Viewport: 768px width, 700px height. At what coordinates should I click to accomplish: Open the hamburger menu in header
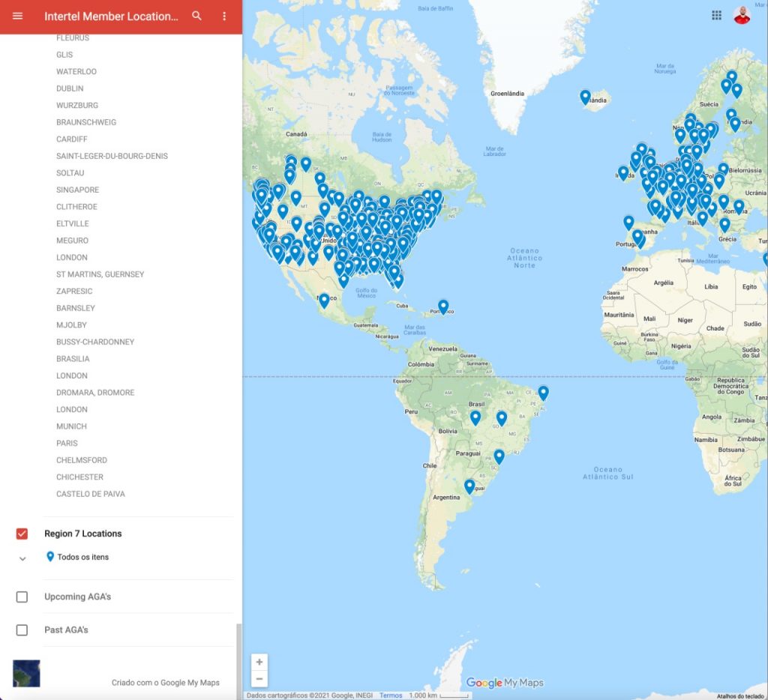coord(18,16)
